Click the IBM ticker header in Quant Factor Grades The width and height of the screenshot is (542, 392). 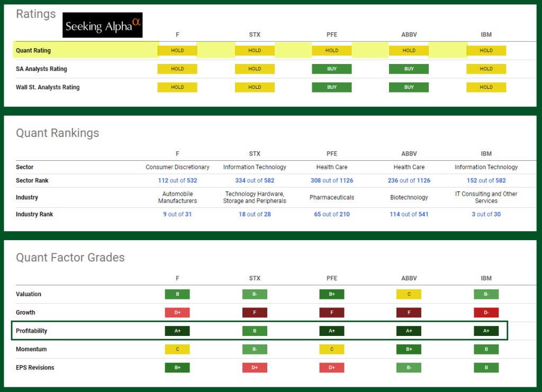(x=486, y=278)
